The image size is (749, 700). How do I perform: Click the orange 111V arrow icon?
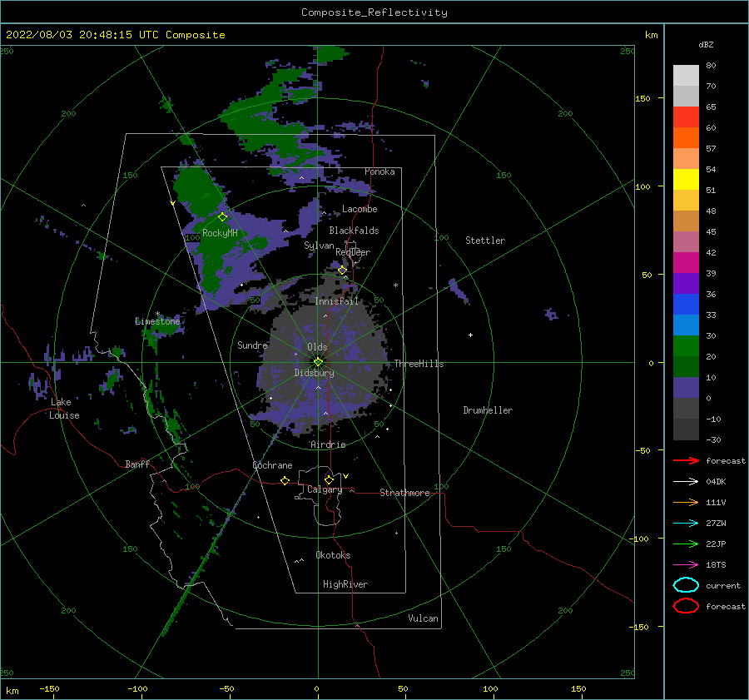[x=686, y=502]
